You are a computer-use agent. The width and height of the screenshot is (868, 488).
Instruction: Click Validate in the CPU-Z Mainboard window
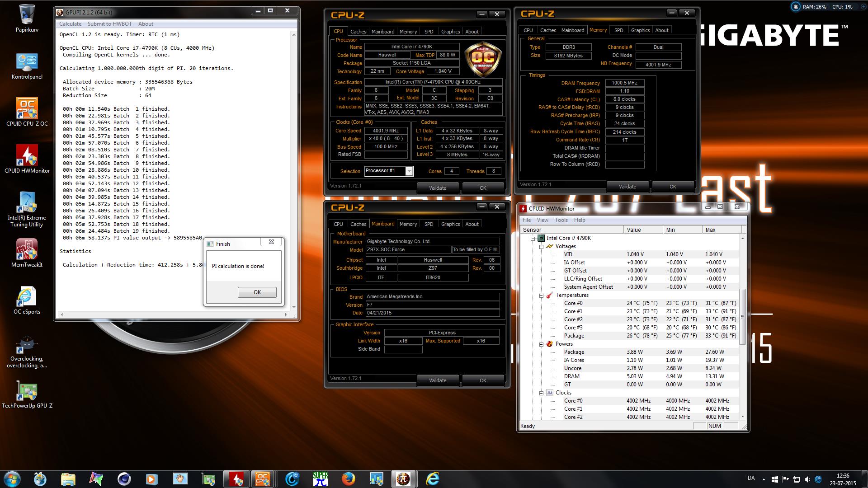pos(438,380)
